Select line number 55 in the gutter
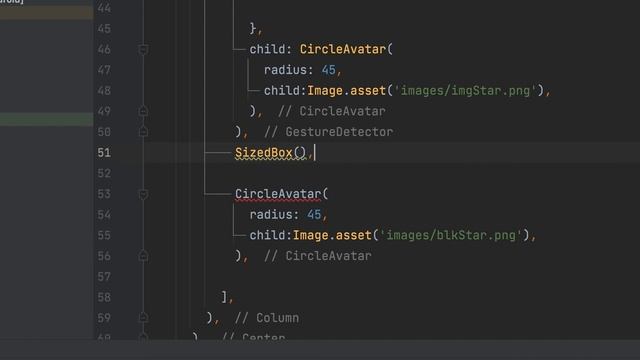The height and width of the screenshot is (360, 640). click(104, 236)
